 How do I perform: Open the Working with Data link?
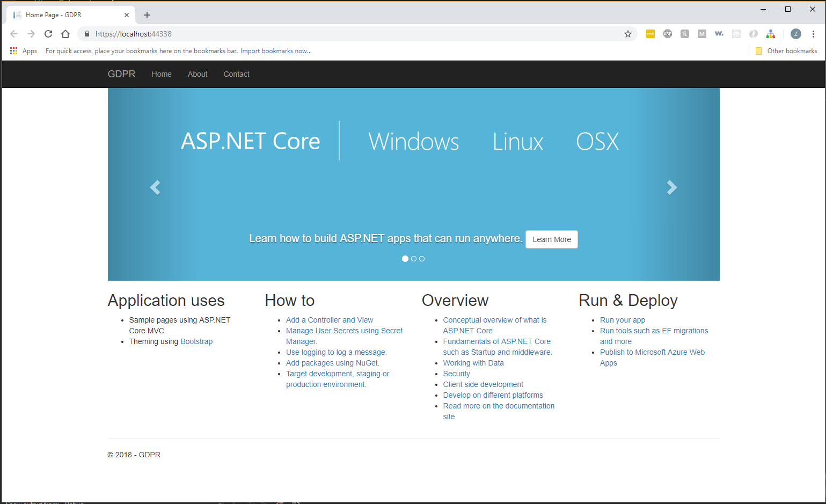click(x=473, y=363)
